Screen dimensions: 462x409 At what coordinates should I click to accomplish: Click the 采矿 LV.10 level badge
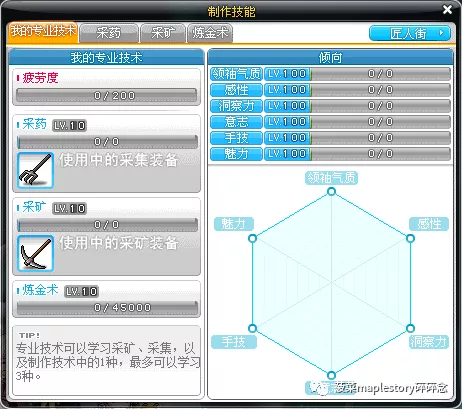point(69,209)
